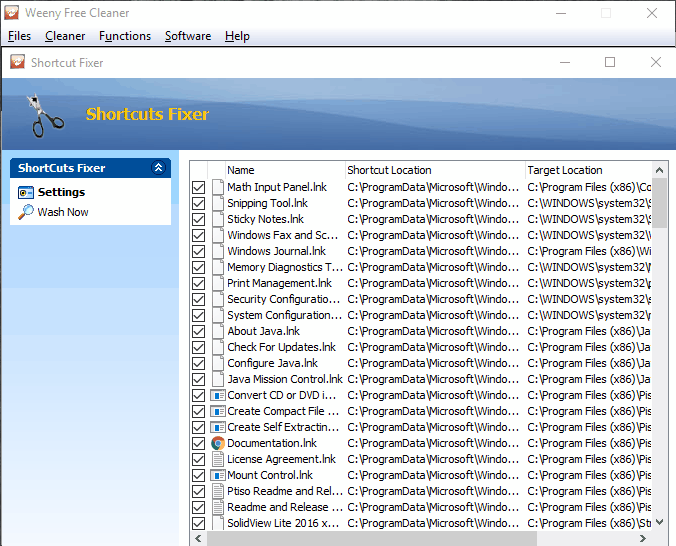Open the Files menu
The height and width of the screenshot is (546, 676).
(x=19, y=36)
